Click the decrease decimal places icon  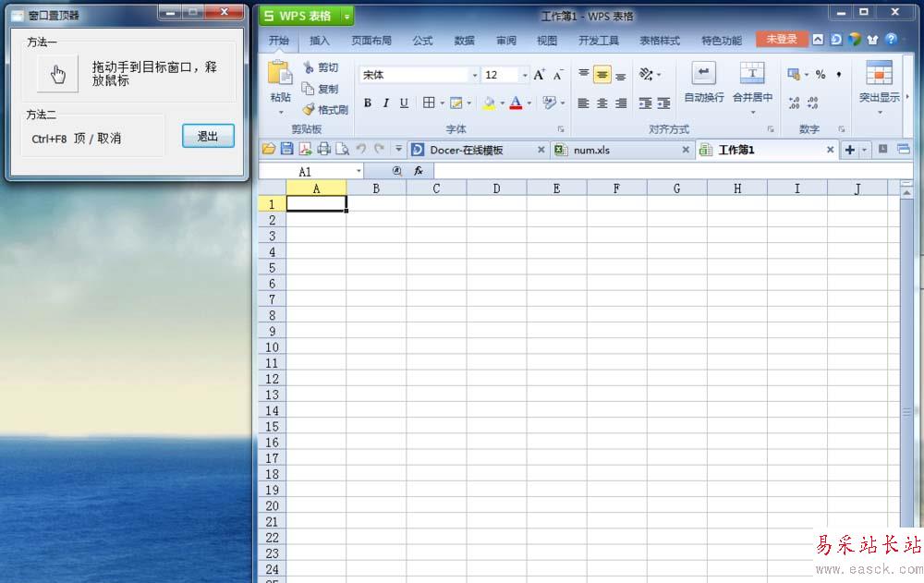tap(812, 103)
